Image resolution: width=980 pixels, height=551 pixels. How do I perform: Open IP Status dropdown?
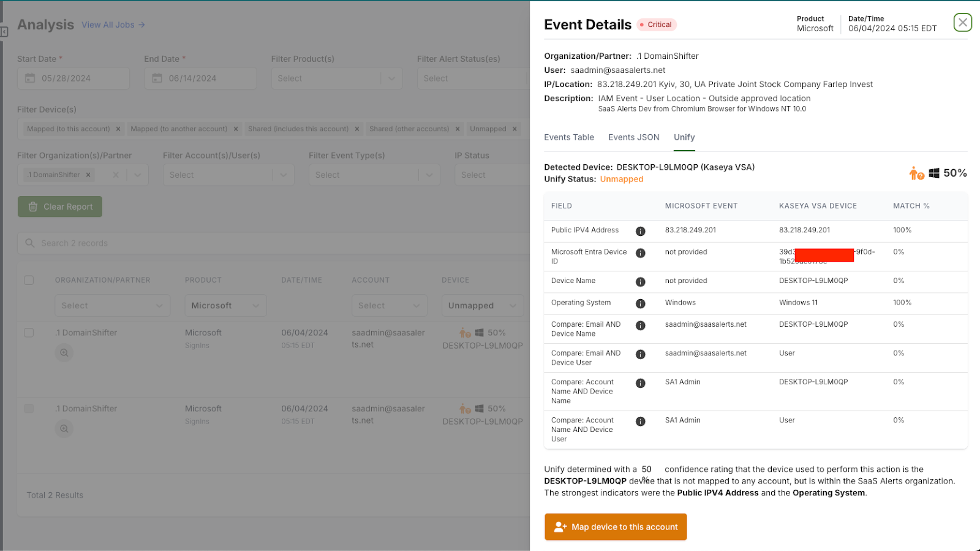[492, 175]
